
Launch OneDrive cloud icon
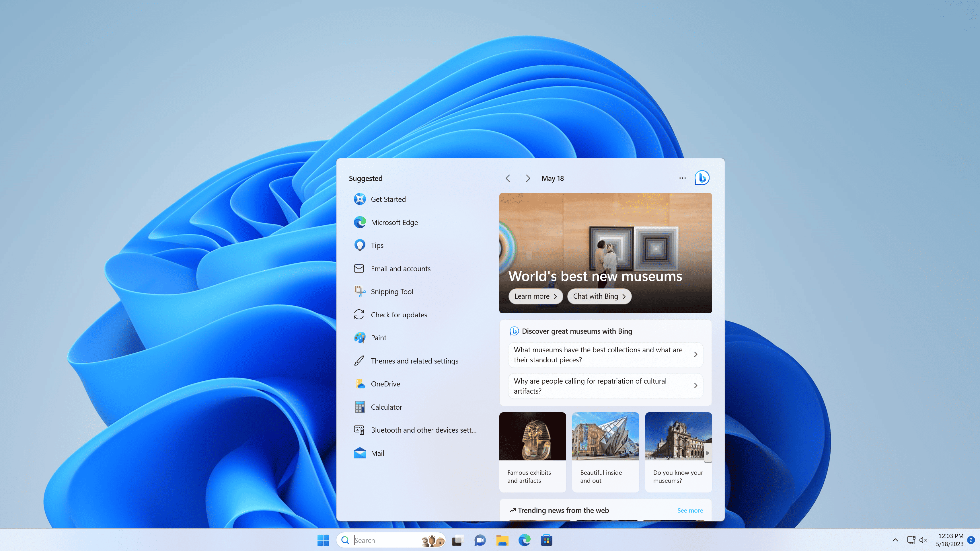pyautogui.click(x=360, y=384)
